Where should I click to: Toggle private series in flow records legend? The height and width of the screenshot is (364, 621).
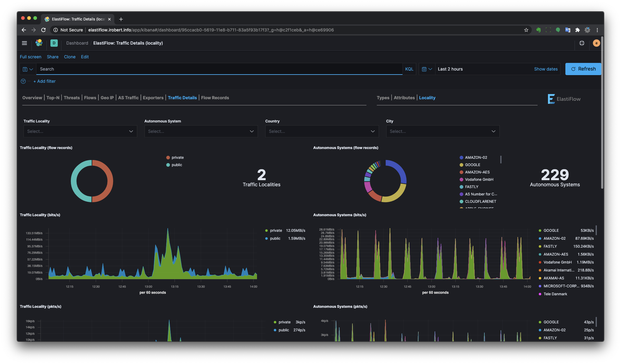pos(175,158)
